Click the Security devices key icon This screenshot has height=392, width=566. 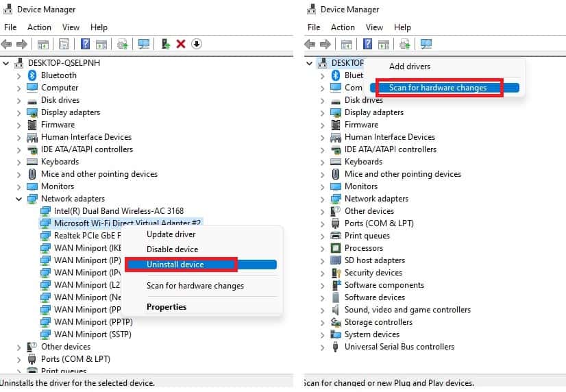336,273
